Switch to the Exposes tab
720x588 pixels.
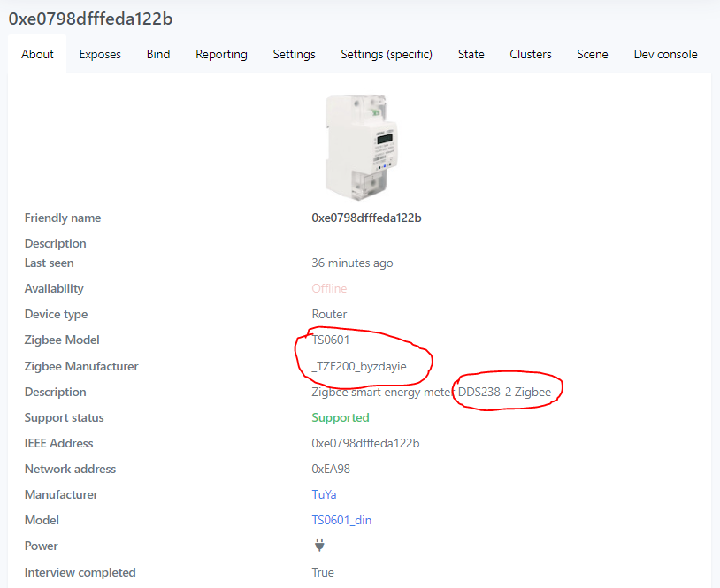tap(99, 54)
